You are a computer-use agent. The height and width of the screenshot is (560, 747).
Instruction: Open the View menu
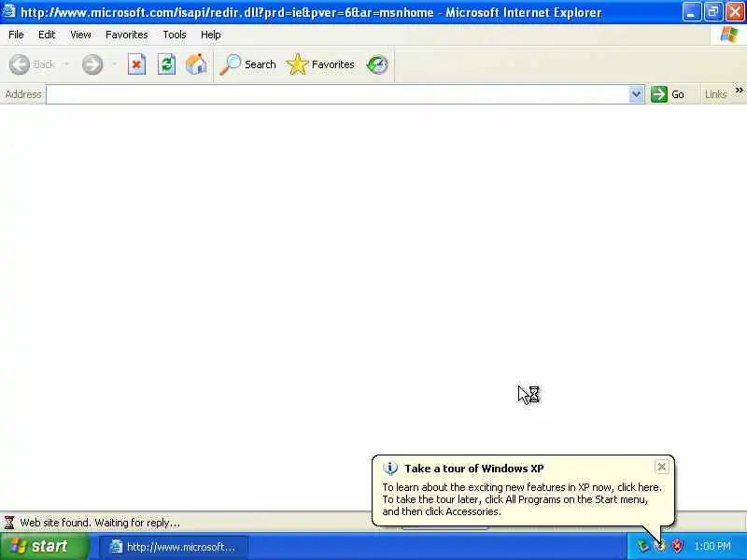tap(80, 35)
